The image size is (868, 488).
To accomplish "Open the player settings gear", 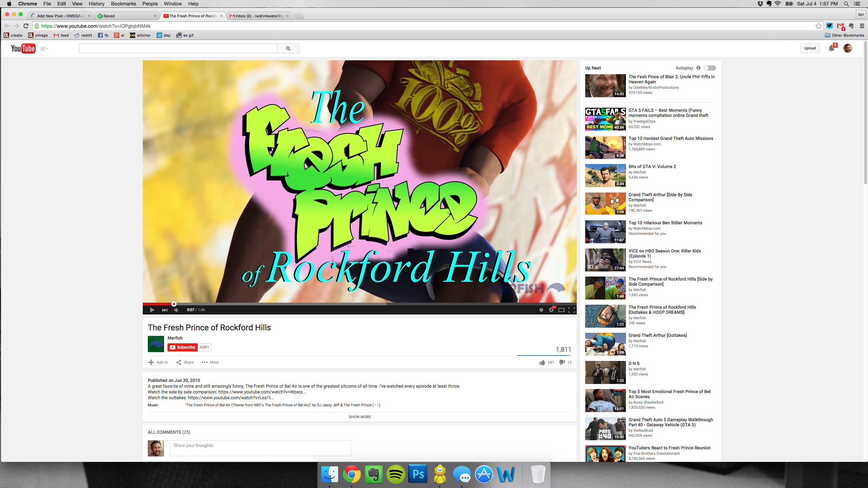I will coord(551,310).
